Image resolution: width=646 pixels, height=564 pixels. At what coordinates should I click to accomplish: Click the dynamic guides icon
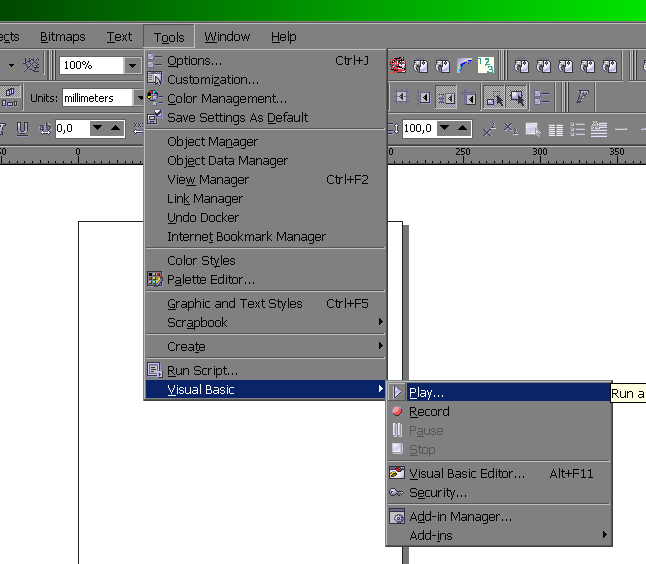[468, 98]
